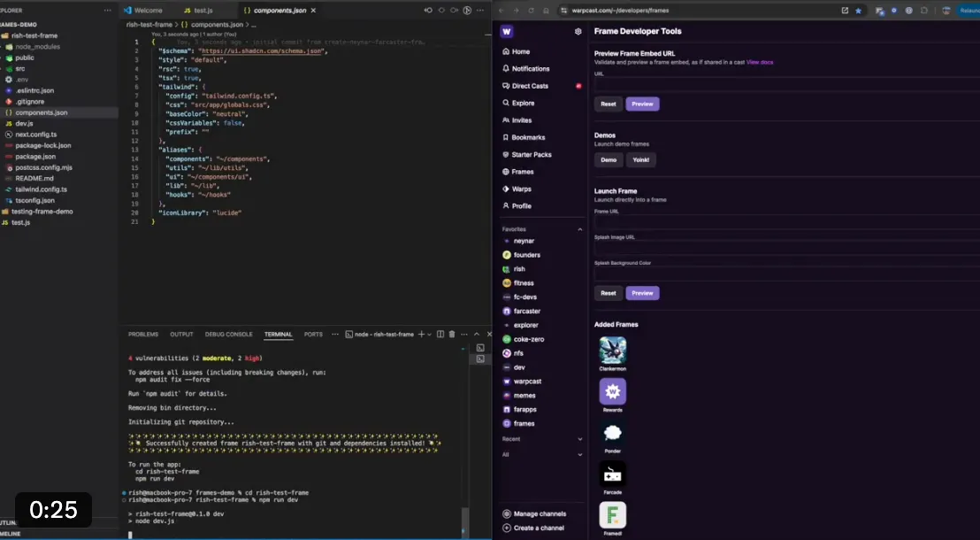Screen dimensions: 980x540
Task: Launch the Yoink! demo frame
Action: [640, 159]
